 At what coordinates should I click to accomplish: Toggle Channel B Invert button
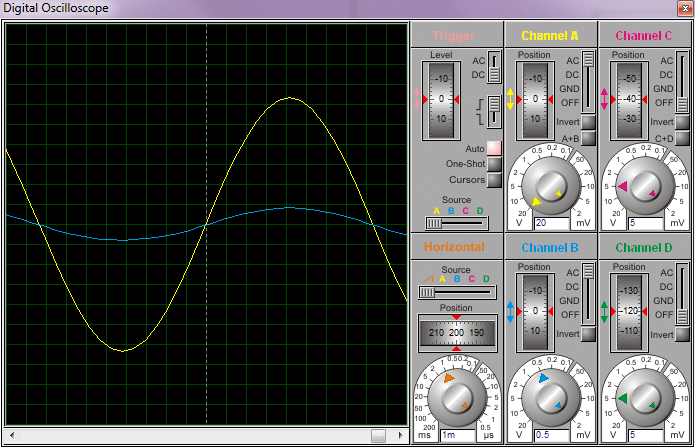(588, 334)
